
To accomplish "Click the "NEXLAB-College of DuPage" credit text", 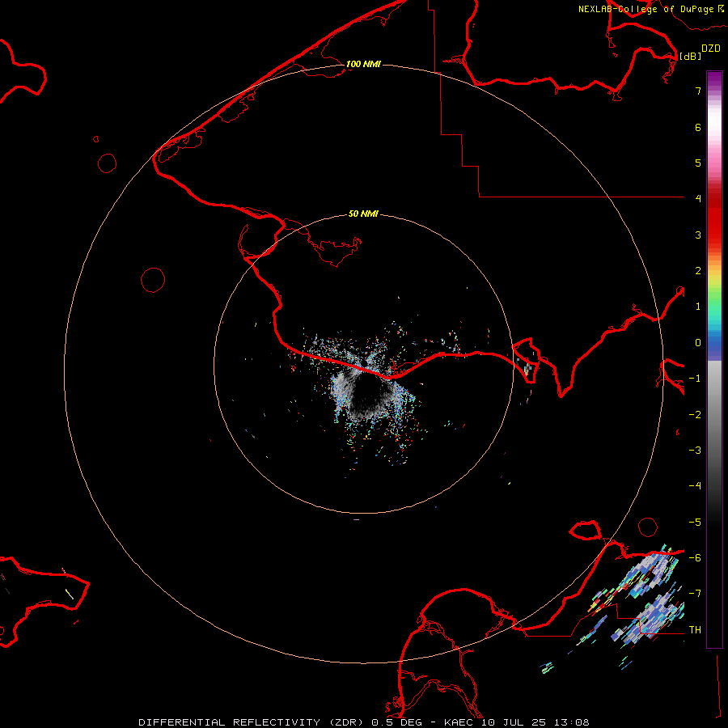I will tap(645, 9).
